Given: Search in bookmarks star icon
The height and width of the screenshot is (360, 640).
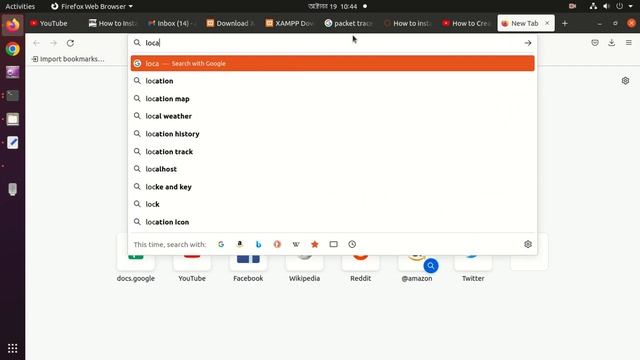Looking at the screenshot, I should [x=315, y=244].
